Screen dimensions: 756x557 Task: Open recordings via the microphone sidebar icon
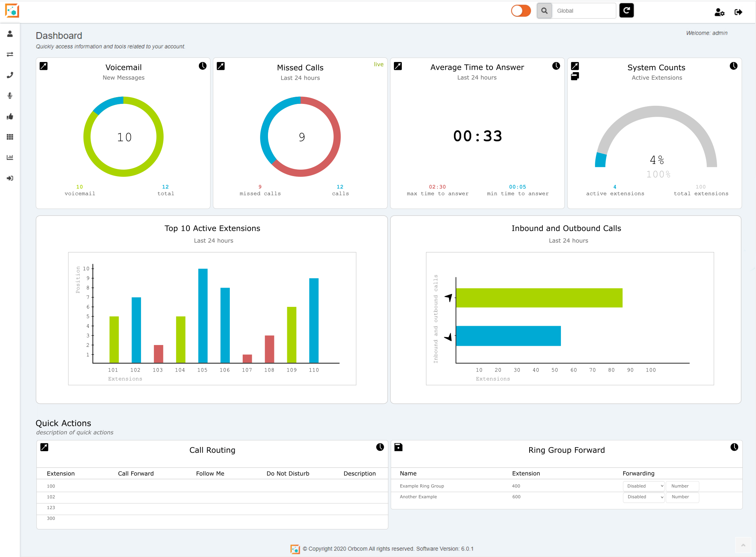coord(10,96)
